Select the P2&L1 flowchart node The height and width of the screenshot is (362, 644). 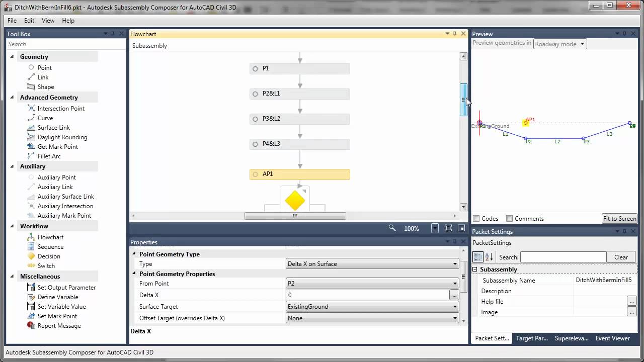[300, 94]
